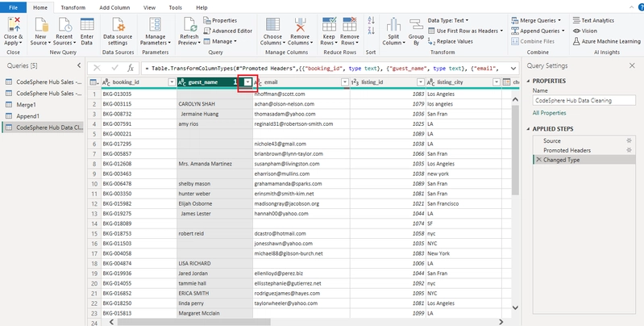The height and width of the screenshot is (326, 644).
Task: Click the All Properties link
Action: point(549,113)
